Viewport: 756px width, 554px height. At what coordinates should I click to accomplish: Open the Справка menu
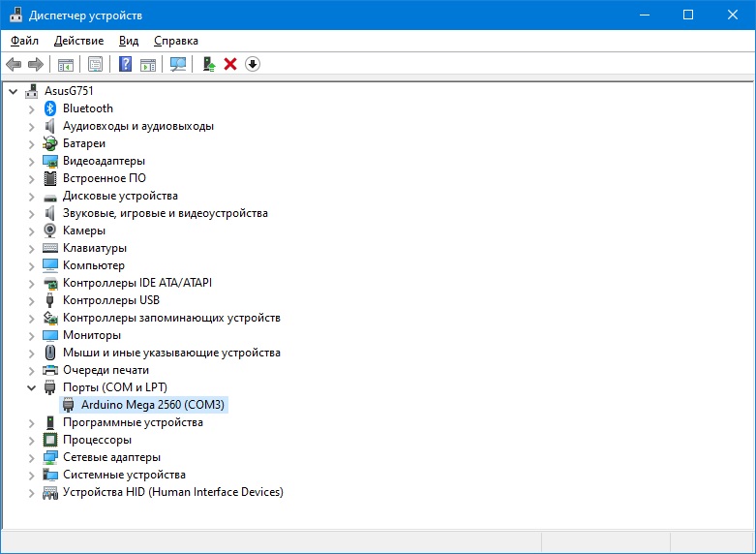[176, 41]
